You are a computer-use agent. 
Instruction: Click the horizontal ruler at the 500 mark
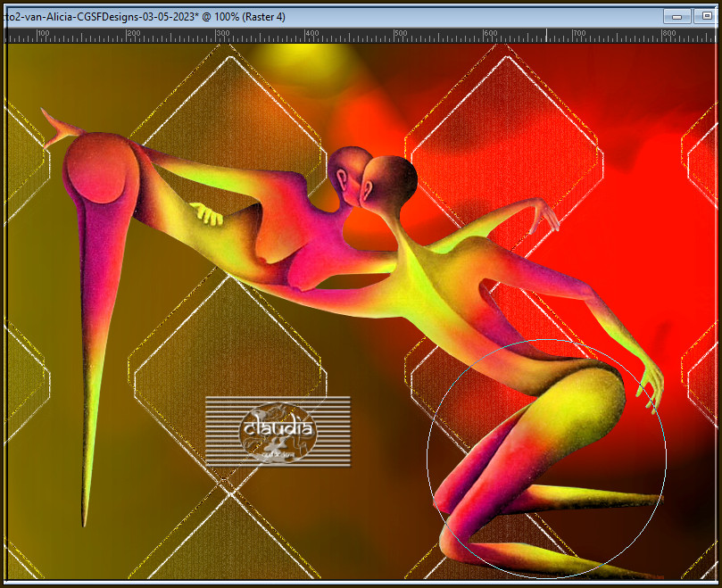pyautogui.click(x=394, y=36)
